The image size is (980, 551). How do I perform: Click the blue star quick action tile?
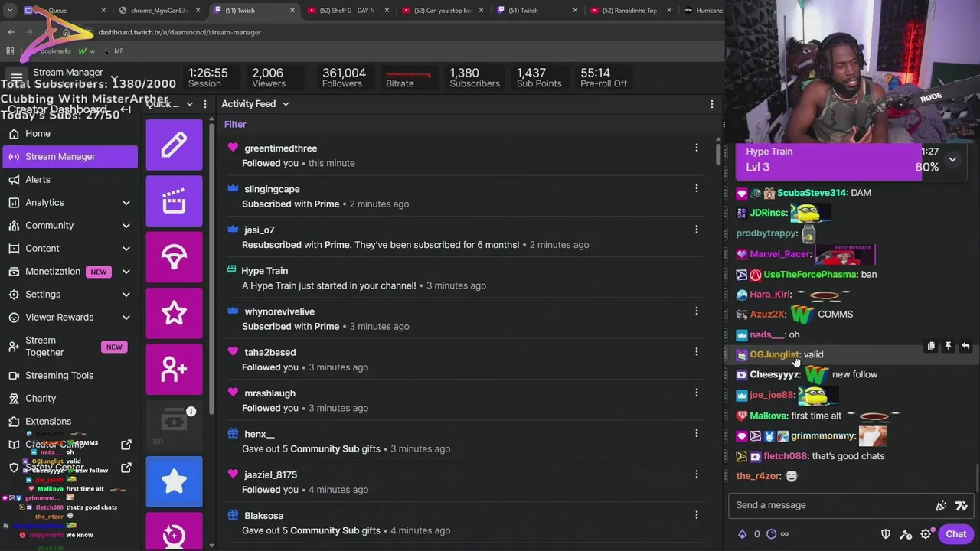pyautogui.click(x=174, y=481)
